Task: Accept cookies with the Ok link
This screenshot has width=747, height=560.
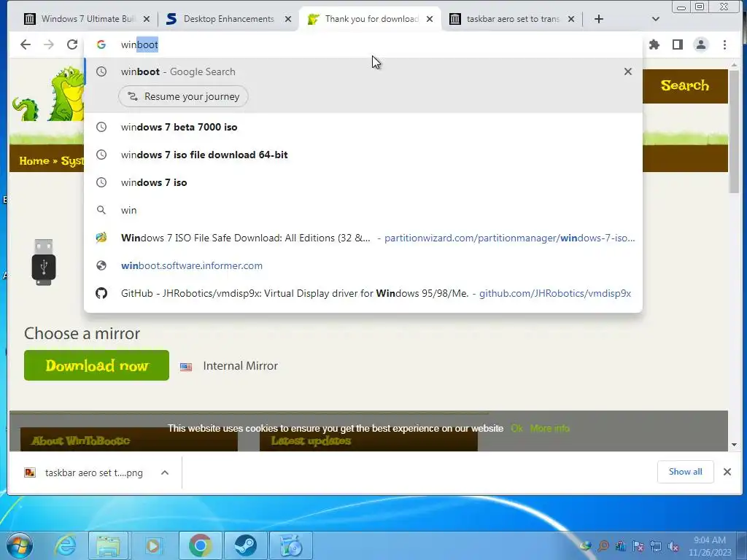Action: pos(516,428)
